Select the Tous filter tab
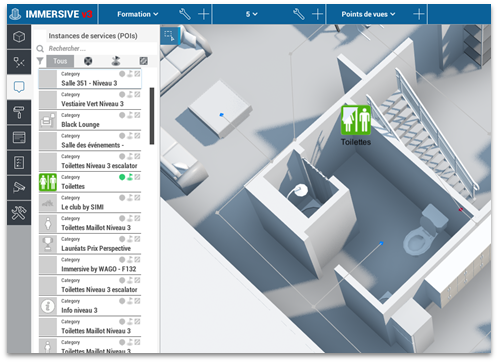The width and height of the screenshot is (498, 363). 60,61
